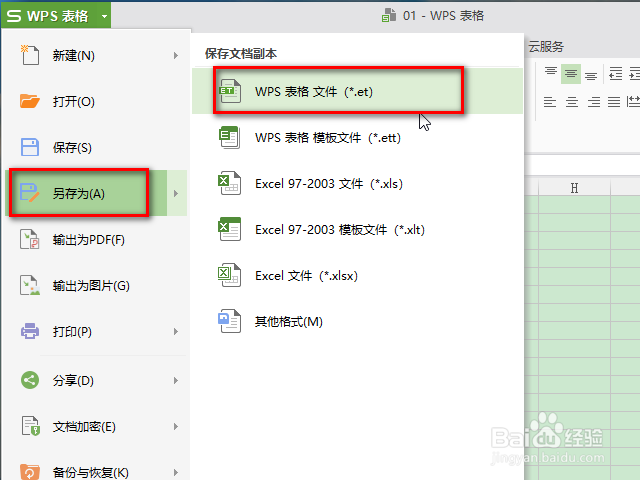Click the Excel xlt template file icon
Viewport: 640px width, 480px height.
230,229
